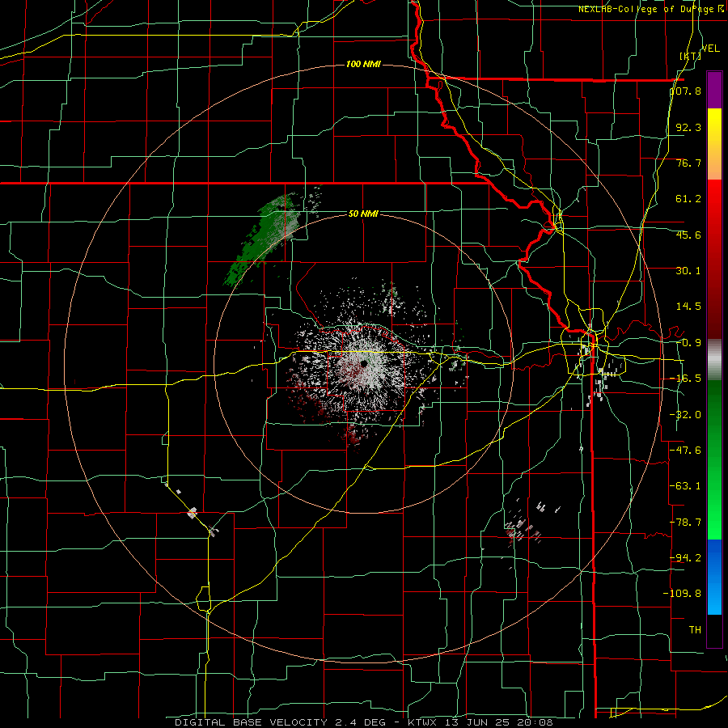Click the -94.2 velocity scale value

click(685, 557)
